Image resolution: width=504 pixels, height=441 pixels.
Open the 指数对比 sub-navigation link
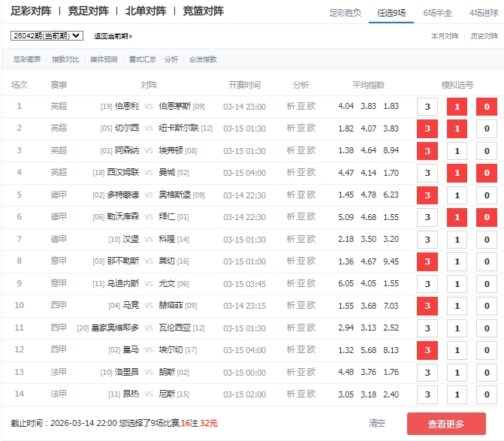coord(65,59)
